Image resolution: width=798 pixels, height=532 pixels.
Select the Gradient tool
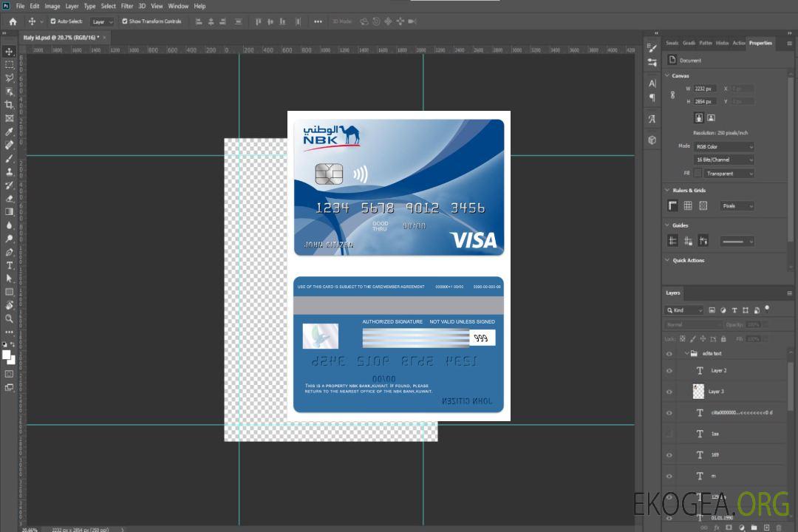pos(9,211)
